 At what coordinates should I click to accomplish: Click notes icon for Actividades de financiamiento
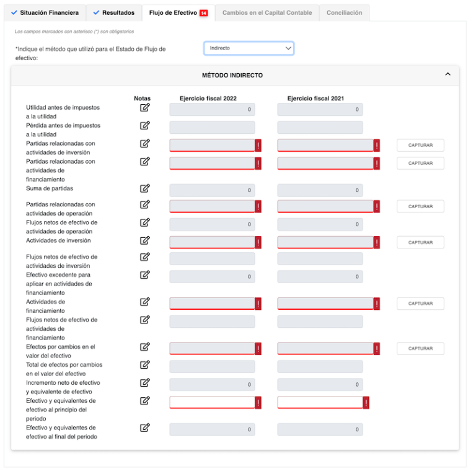tap(145, 302)
